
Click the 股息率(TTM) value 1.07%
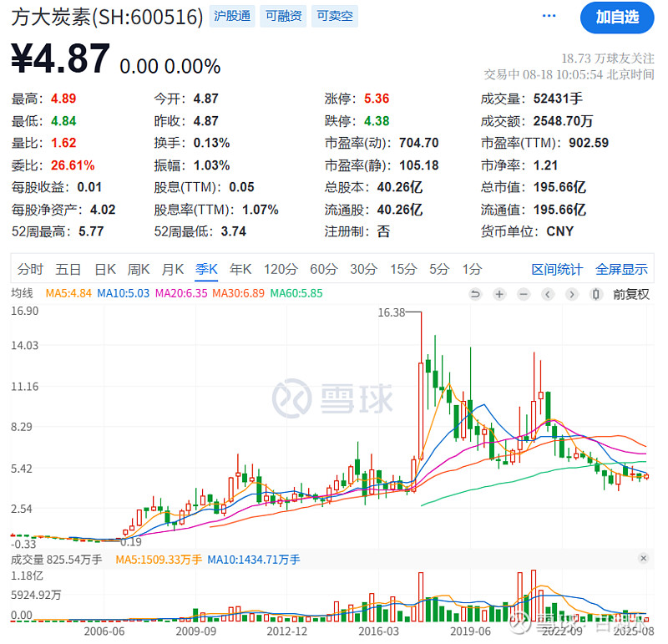[x=261, y=210]
